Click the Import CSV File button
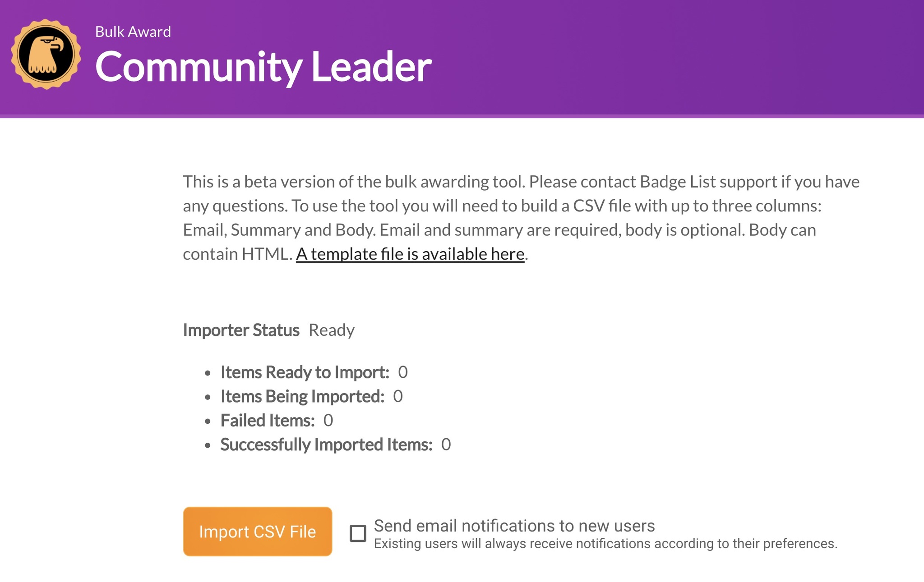Image resolution: width=924 pixels, height=582 pixels. click(x=258, y=532)
